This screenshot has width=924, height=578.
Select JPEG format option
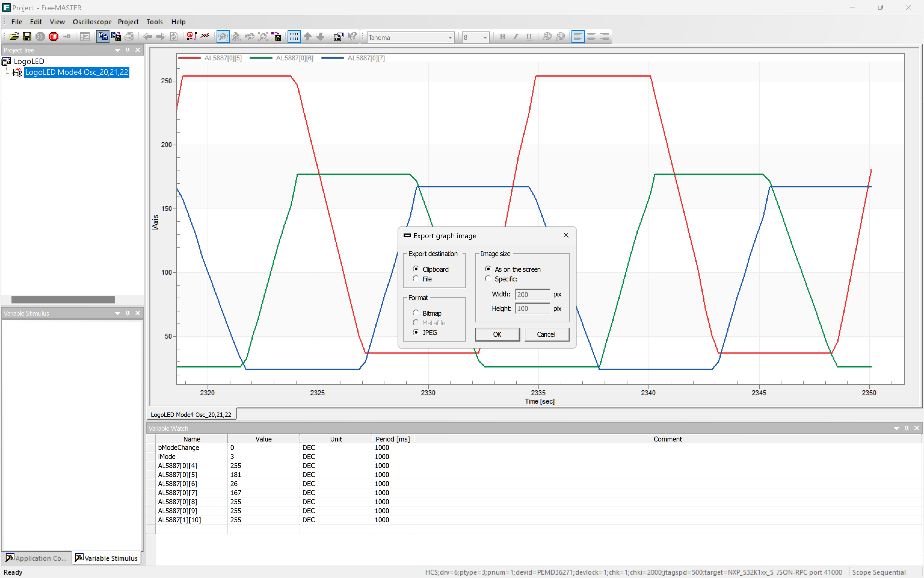425,332
